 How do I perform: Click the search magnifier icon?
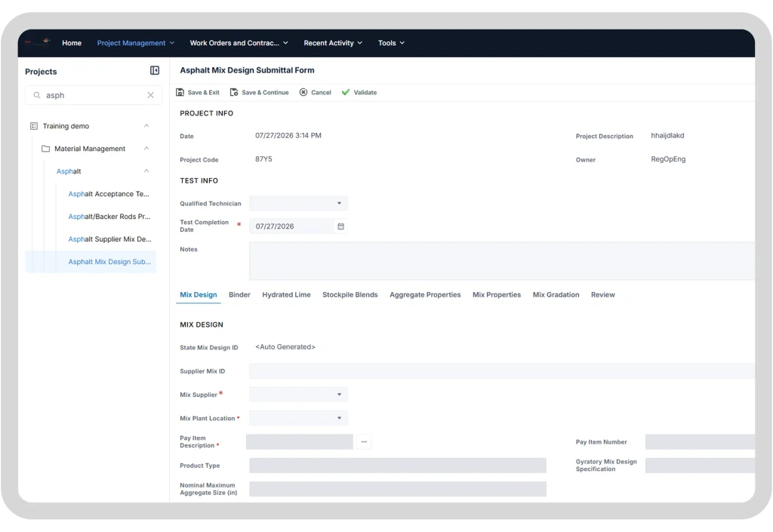[x=36, y=95]
